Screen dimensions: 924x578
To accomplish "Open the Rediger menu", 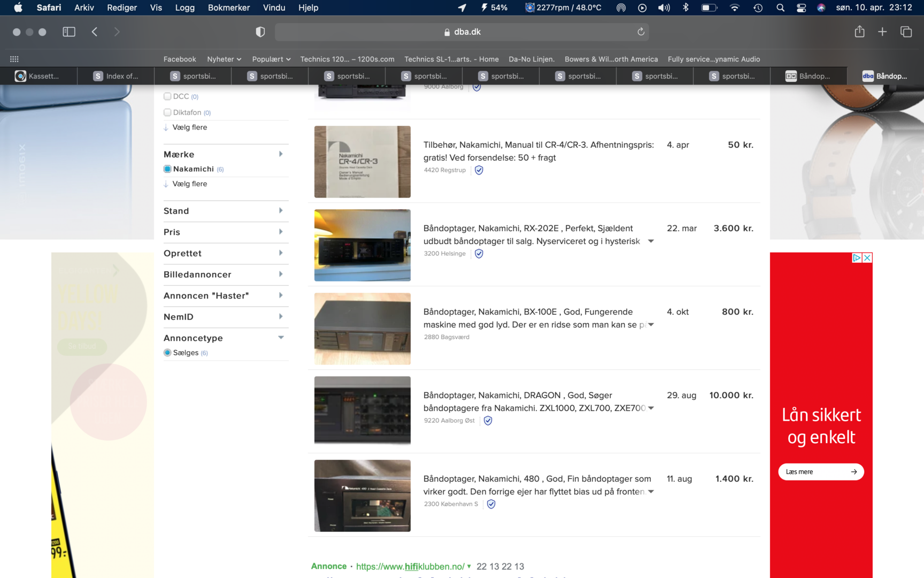I will pyautogui.click(x=122, y=7).
